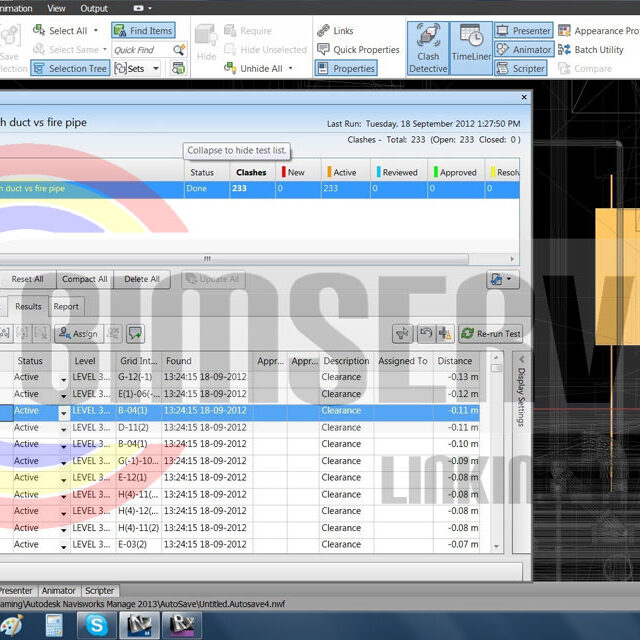Open the TimeLiner tool
640x640 pixels.
[470, 48]
